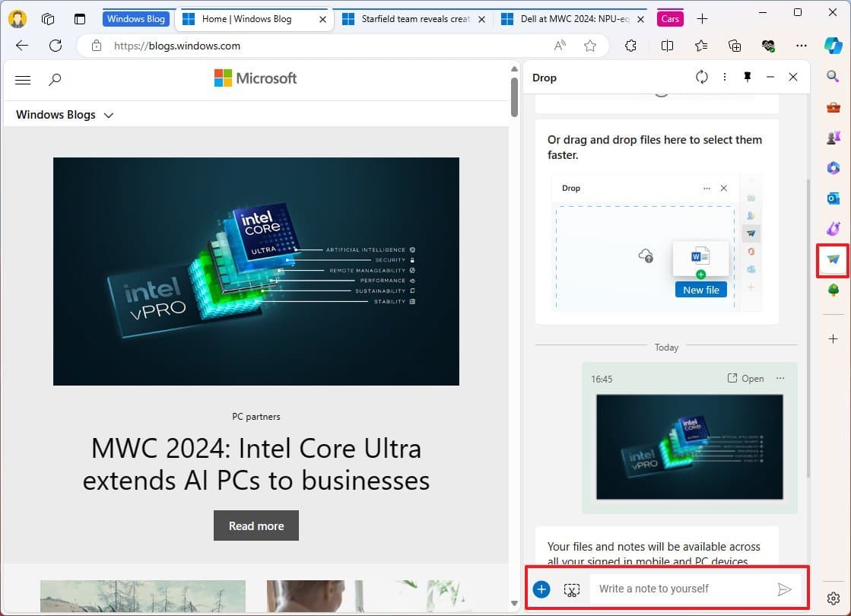Pin the Drop panel
851x616 pixels.
tap(746, 77)
